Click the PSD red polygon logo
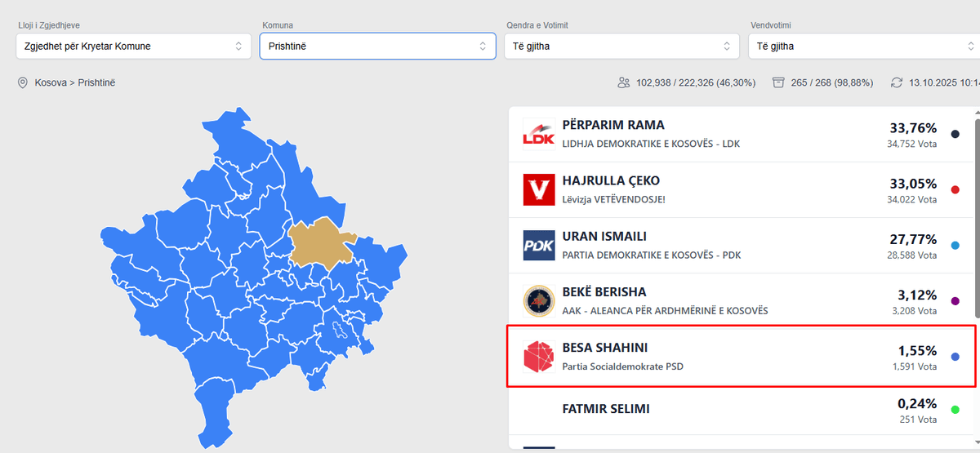 [539, 357]
